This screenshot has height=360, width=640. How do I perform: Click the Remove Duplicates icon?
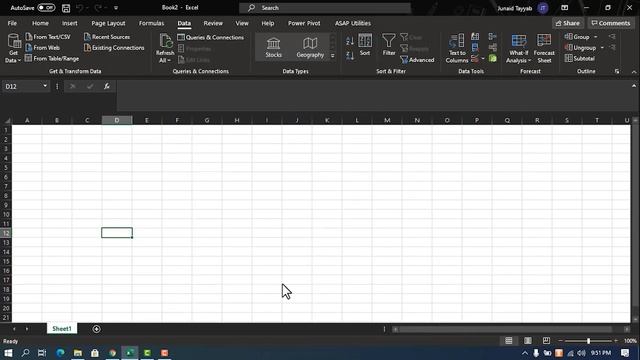475,48
